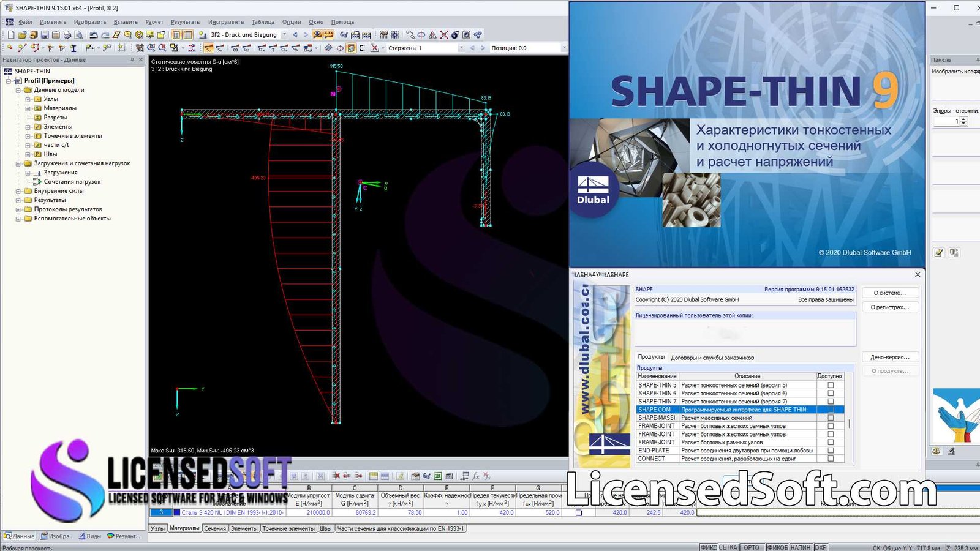This screenshot has height=551, width=980.
Task: Open the Расчет menu
Action: (x=154, y=22)
